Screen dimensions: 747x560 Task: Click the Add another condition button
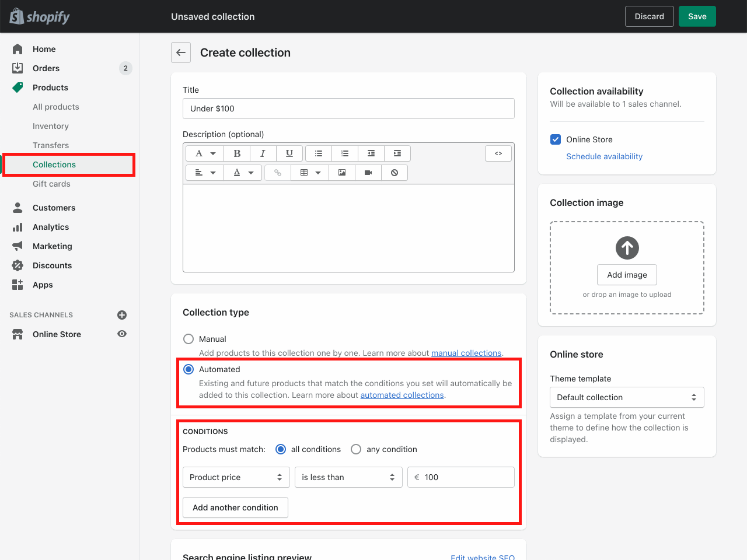pyautogui.click(x=235, y=508)
